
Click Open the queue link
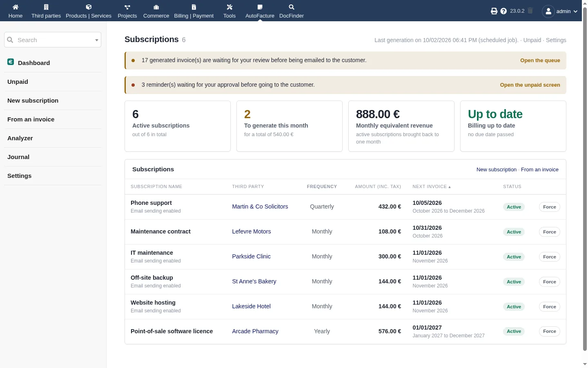(540, 61)
